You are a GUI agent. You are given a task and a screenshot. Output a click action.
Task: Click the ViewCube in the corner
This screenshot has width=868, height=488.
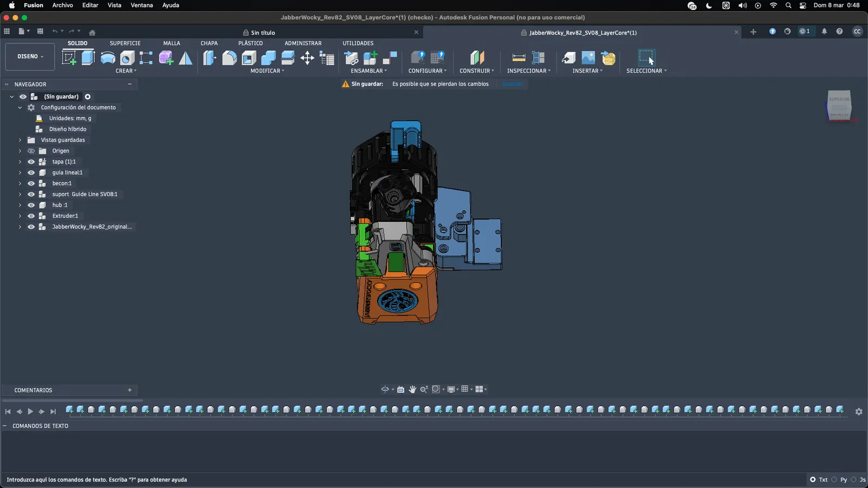point(839,105)
